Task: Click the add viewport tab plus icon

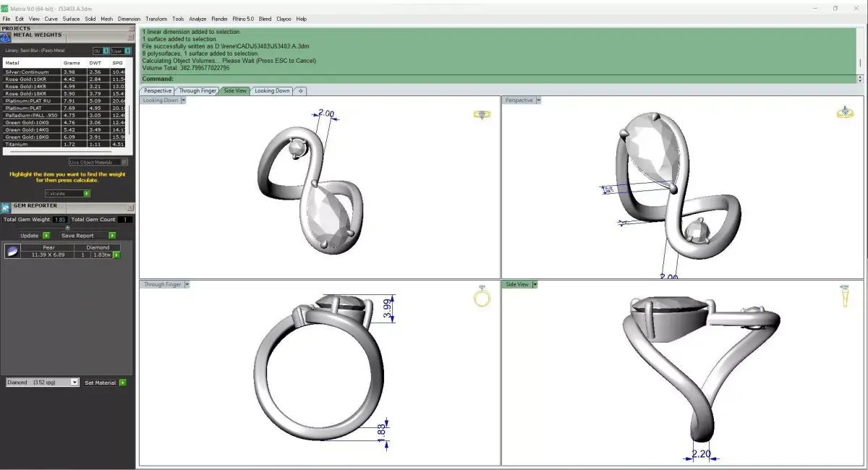Action: coord(300,91)
